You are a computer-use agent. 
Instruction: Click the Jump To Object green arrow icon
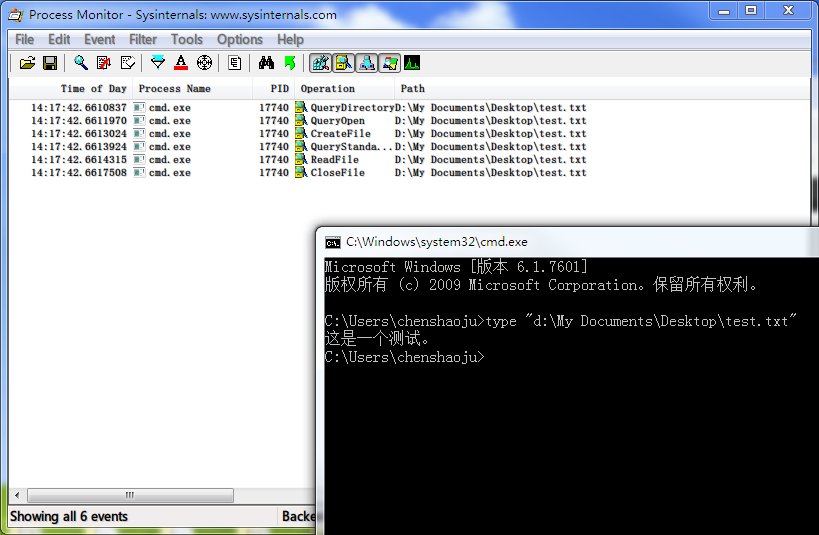(290, 63)
